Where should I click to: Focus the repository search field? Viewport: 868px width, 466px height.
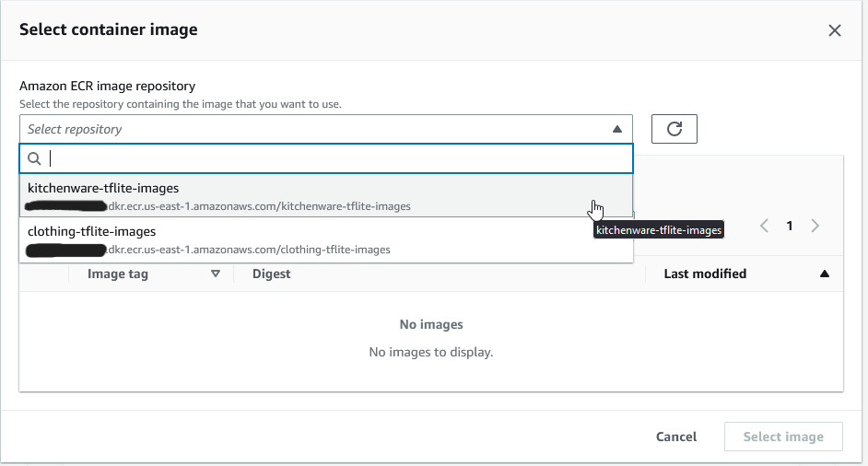coord(326,158)
